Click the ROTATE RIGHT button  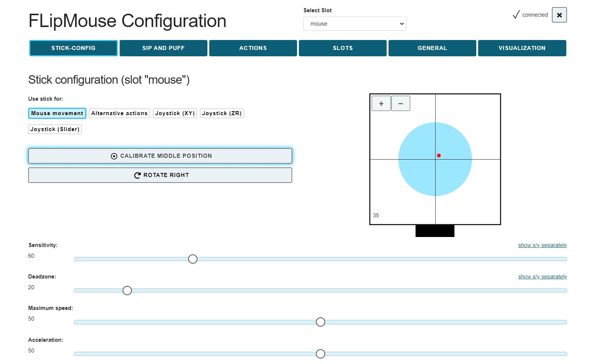point(160,175)
